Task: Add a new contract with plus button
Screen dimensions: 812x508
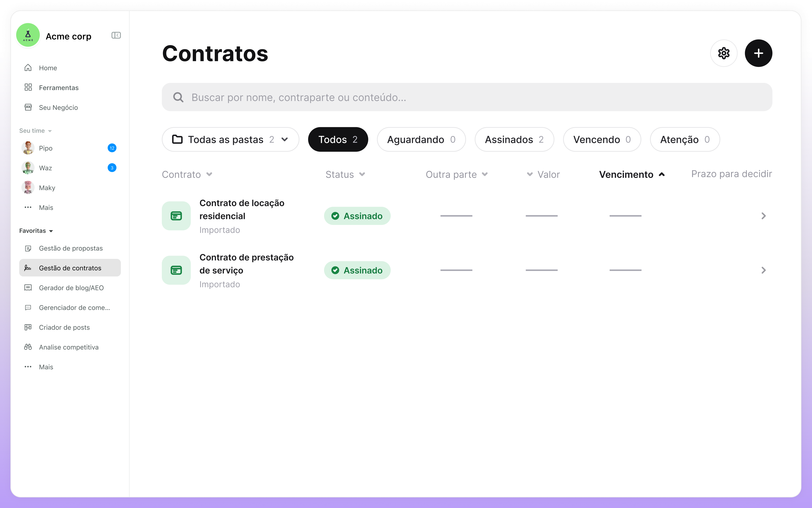Action: click(758, 53)
